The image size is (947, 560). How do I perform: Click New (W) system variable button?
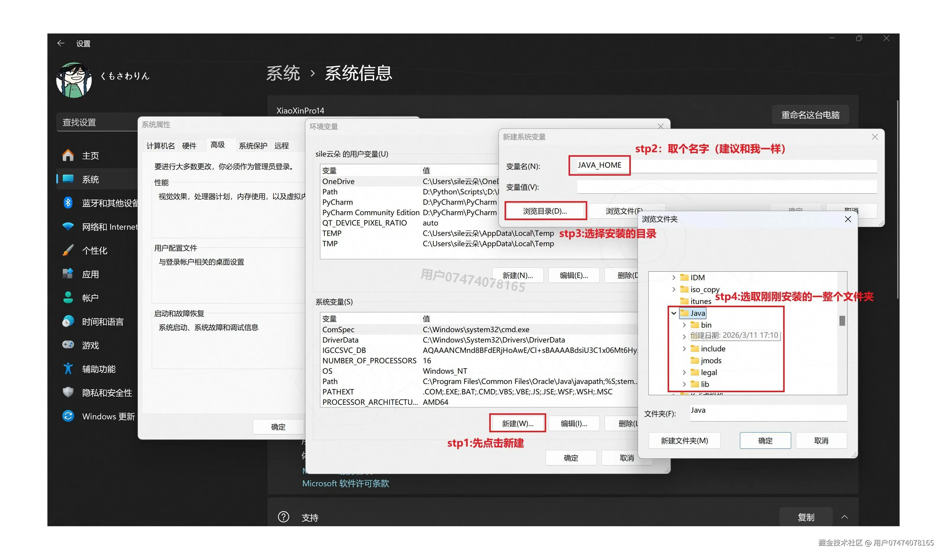point(517,423)
